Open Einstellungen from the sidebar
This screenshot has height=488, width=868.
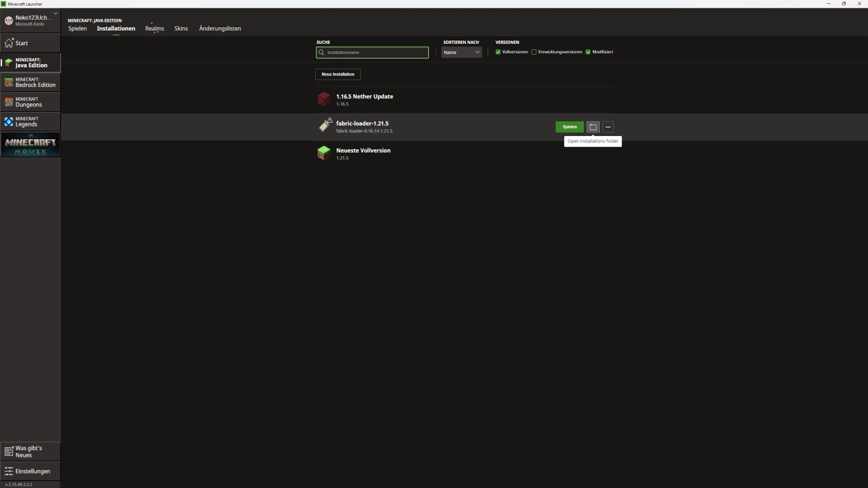click(28, 471)
